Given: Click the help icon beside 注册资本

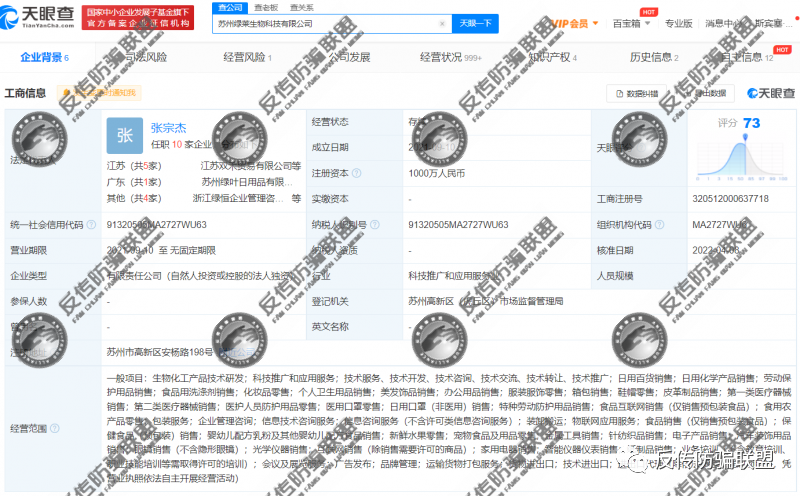Looking at the screenshot, I should 357,173.
